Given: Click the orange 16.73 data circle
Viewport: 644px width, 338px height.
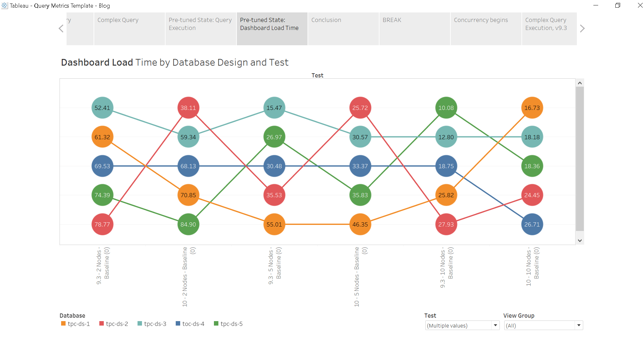Looking at the screenshot, I should (532, 108).
